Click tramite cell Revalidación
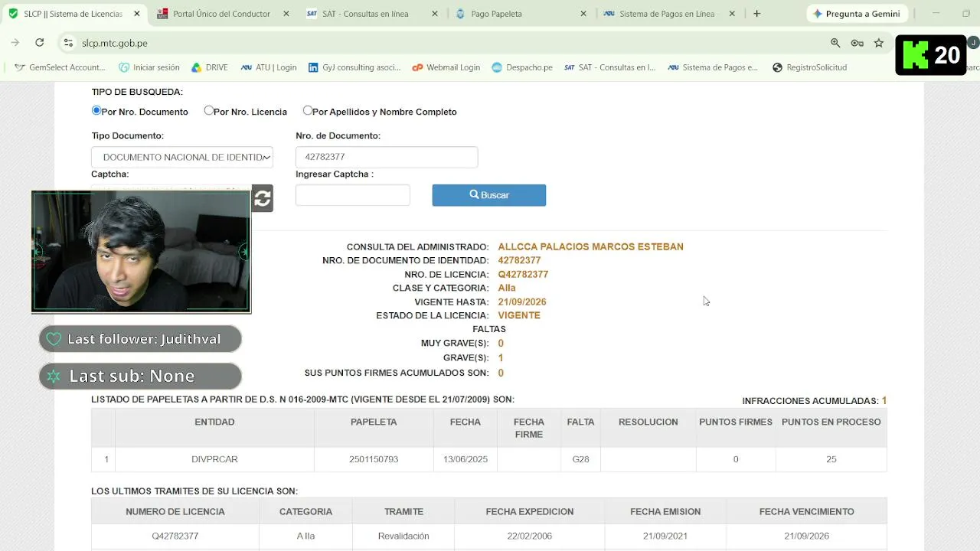Viewport: 980px width, 551px height. (x=403, y=536)
